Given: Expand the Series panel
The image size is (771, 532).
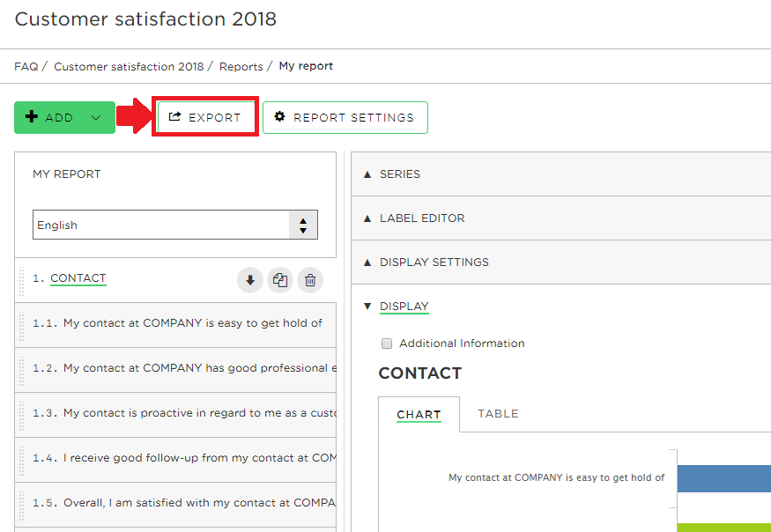Looking at the screenshot, I should tap(561, 174).
